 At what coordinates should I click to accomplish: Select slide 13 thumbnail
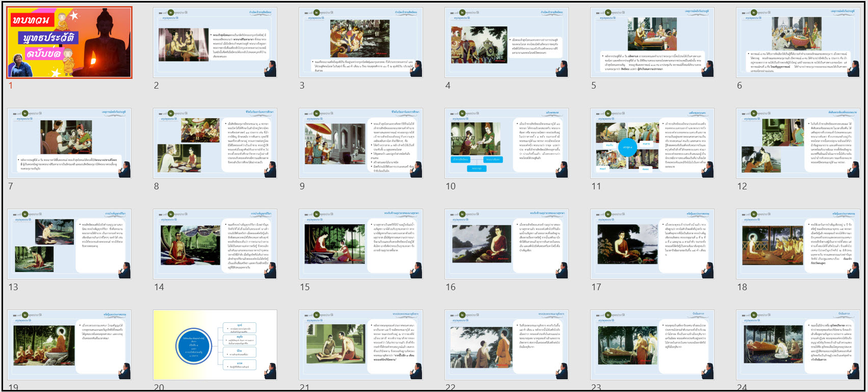pyautogui.click(x=70, y=244)
